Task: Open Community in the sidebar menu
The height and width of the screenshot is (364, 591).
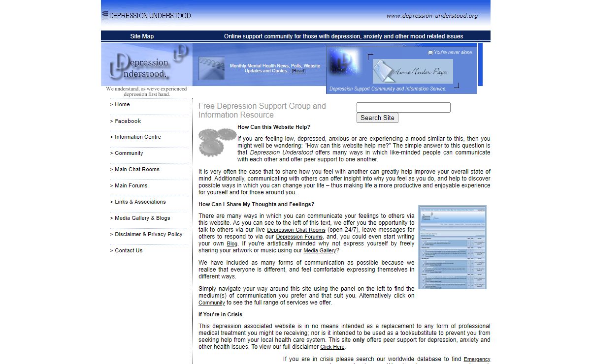Action: point(129,153)
